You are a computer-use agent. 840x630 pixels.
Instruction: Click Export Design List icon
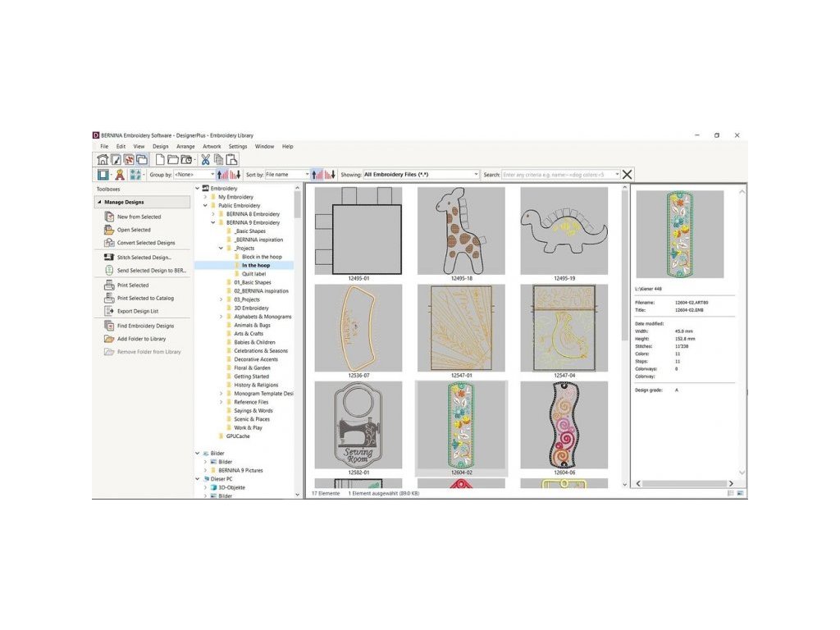click(x=109, y=311)
